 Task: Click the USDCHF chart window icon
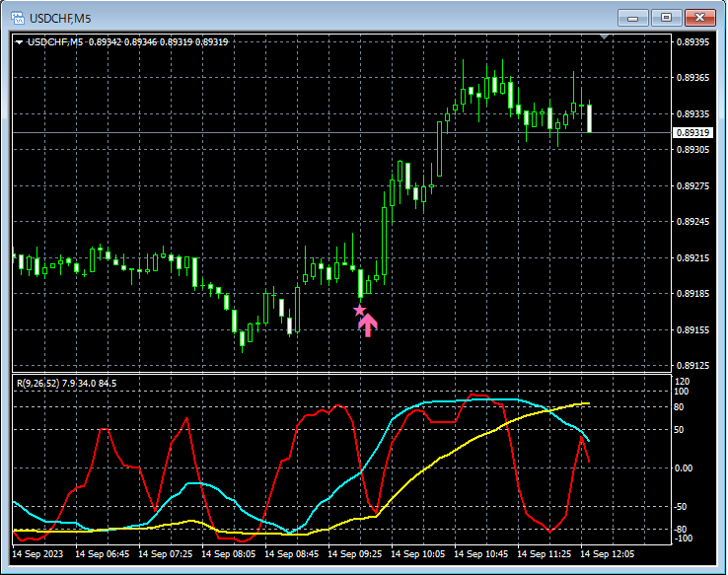[18, 18]
